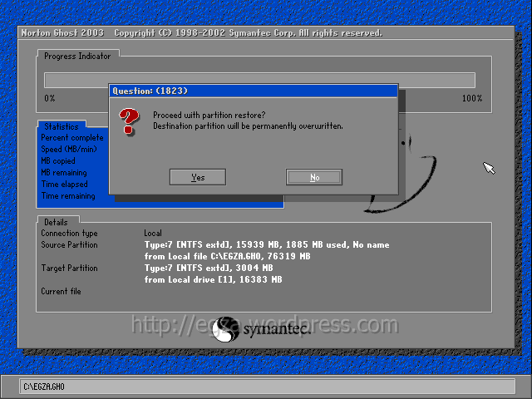Screen dimensions: 532x399
Task: Click the Time elapsed label
Action: pos(65,185)
